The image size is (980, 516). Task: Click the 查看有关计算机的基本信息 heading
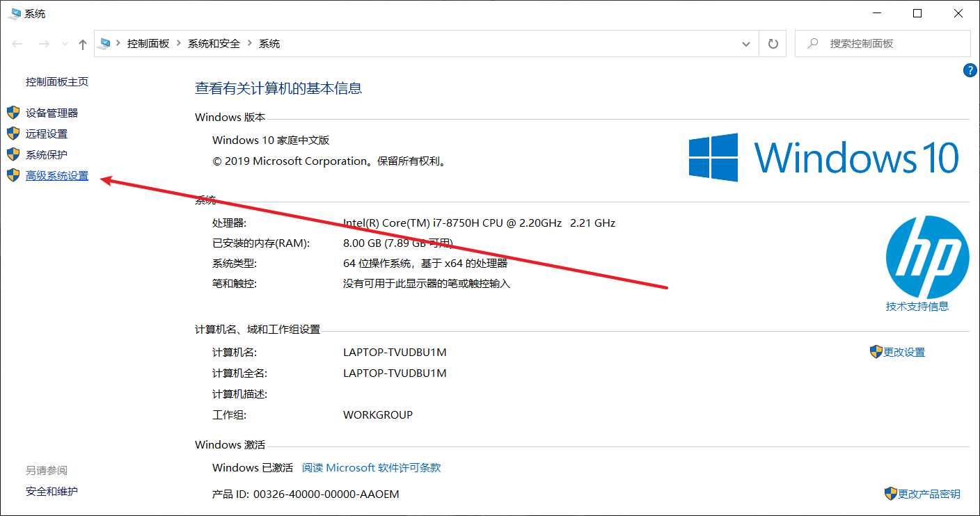(x=278, y=88)
